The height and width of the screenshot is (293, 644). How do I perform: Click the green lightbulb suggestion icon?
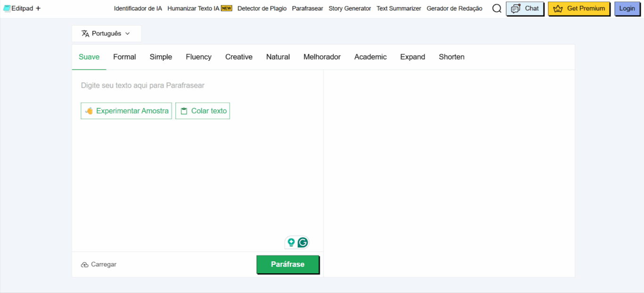[291, 243]
